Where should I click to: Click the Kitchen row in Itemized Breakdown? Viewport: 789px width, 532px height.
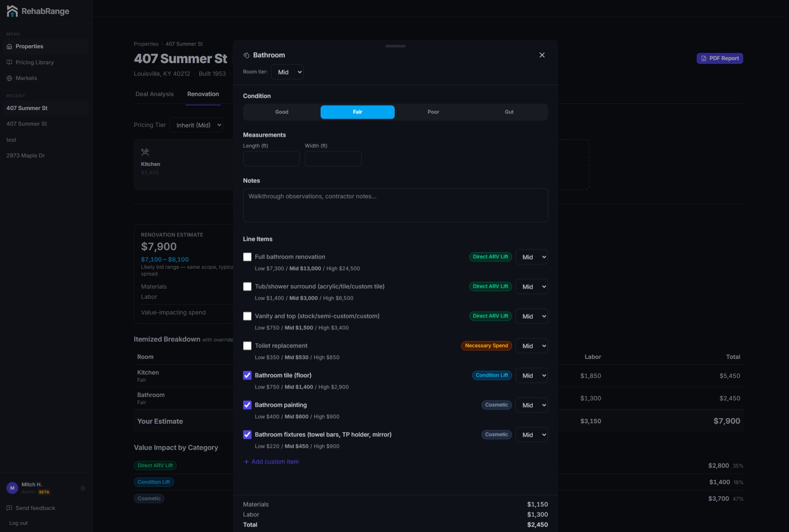[x=438, y=376]
